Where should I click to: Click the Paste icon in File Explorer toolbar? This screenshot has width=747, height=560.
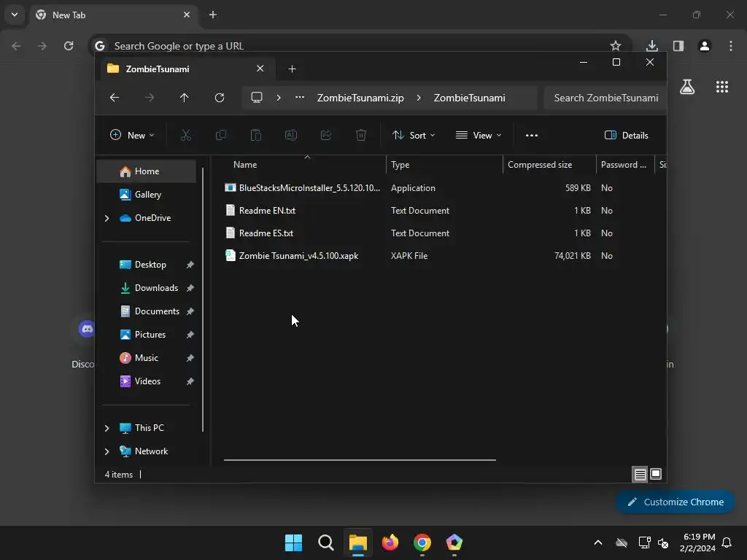click(x=256, y=135)
